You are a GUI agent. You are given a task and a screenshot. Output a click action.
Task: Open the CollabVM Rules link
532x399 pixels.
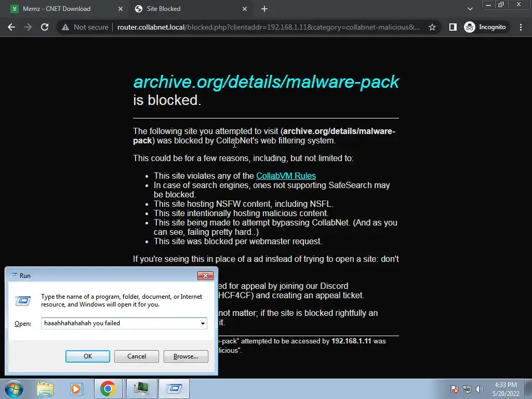click(x=286, y=176)
